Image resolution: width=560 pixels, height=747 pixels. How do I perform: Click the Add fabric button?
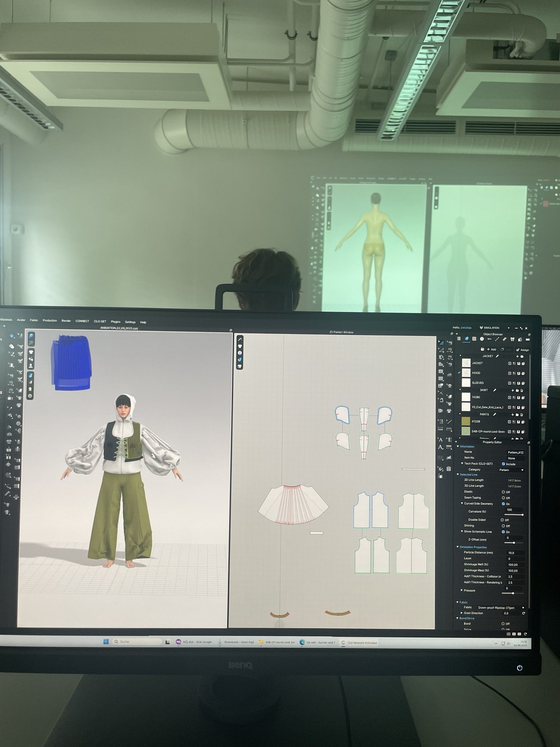(491, 350)
